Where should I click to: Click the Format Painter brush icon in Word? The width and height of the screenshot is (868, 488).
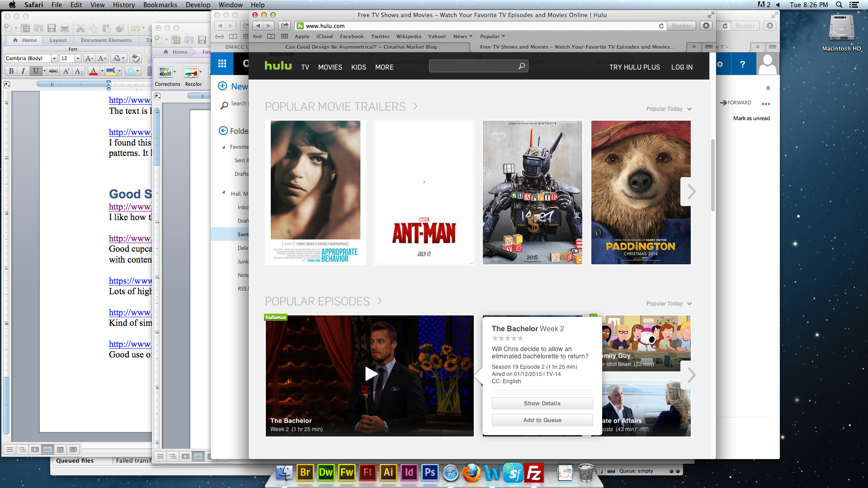[119, 28]
